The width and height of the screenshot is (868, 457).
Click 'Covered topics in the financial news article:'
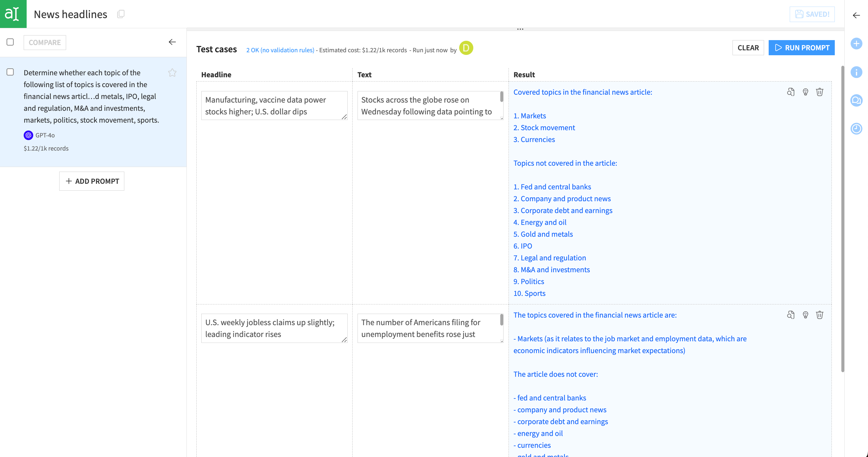click(583, 92)
